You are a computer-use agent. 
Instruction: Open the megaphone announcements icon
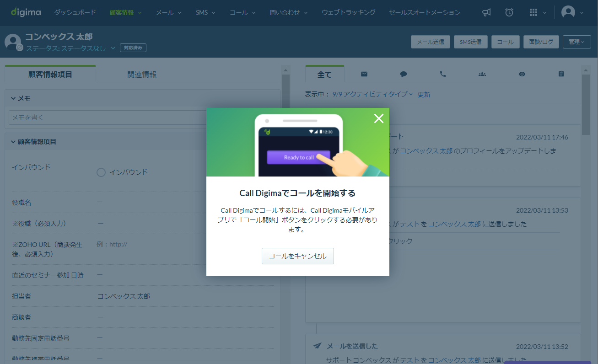point(487,13)
